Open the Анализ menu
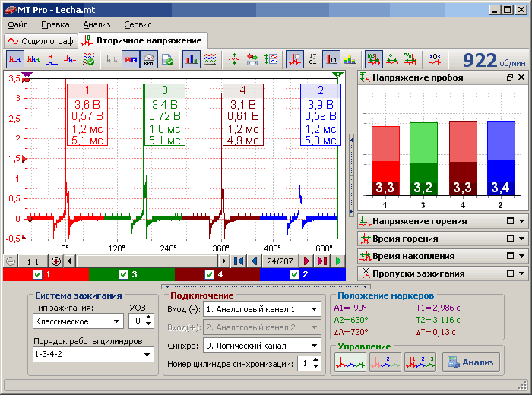 97,24
